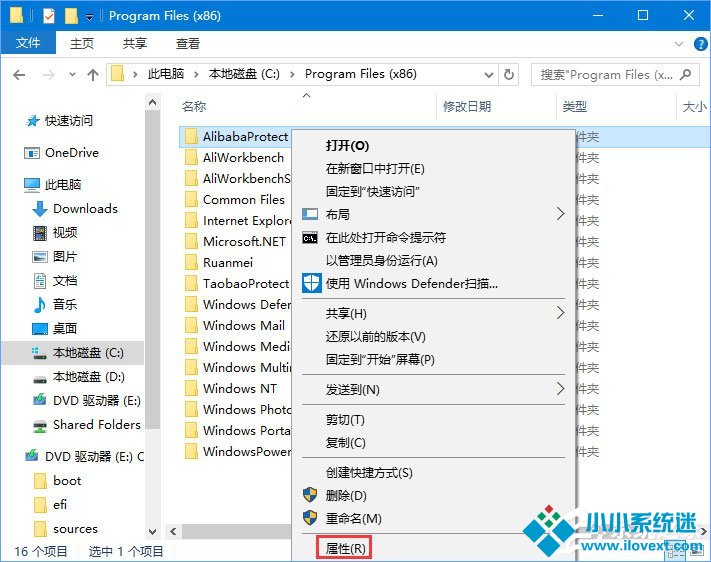Viewport: 711px width, 562px height.
Task: Choose 还原以前的版本(V) entry
Action: click(375, 337)
